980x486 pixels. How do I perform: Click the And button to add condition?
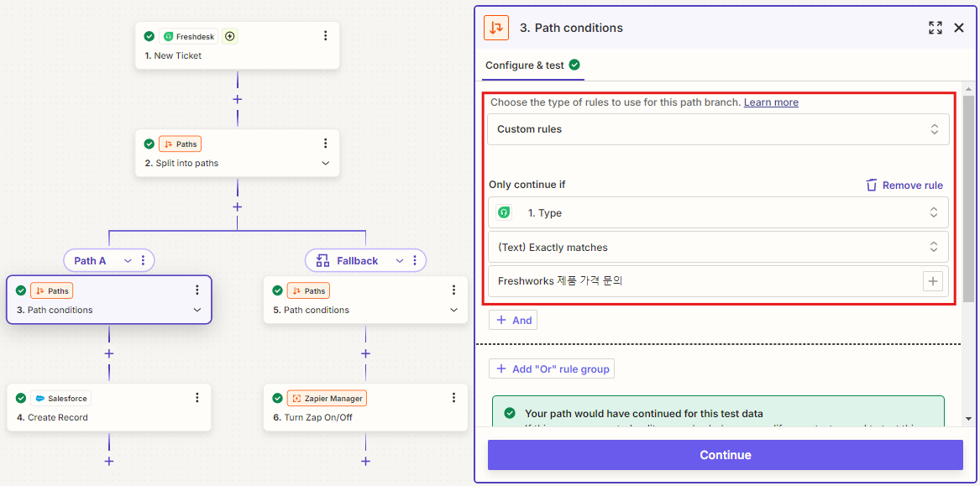pyautogui.click(x=513, y=320)
